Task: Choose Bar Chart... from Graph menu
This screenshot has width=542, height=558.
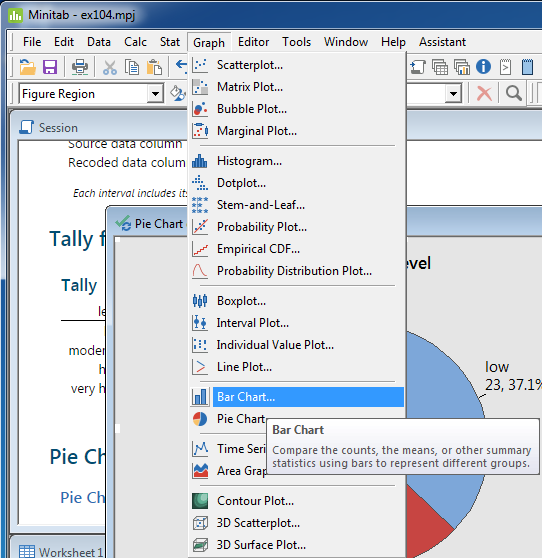Action: [297, 397]
